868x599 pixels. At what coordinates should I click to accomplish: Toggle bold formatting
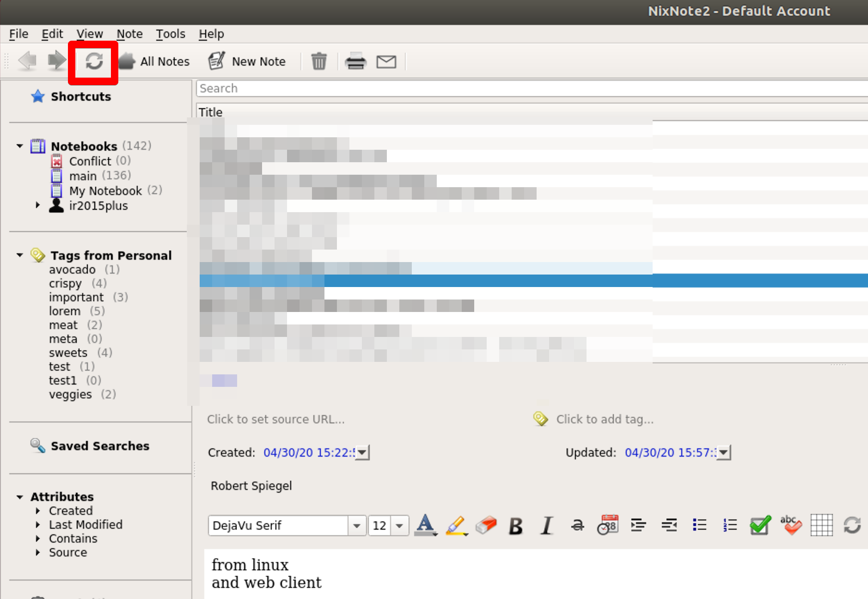pos(516,526)
